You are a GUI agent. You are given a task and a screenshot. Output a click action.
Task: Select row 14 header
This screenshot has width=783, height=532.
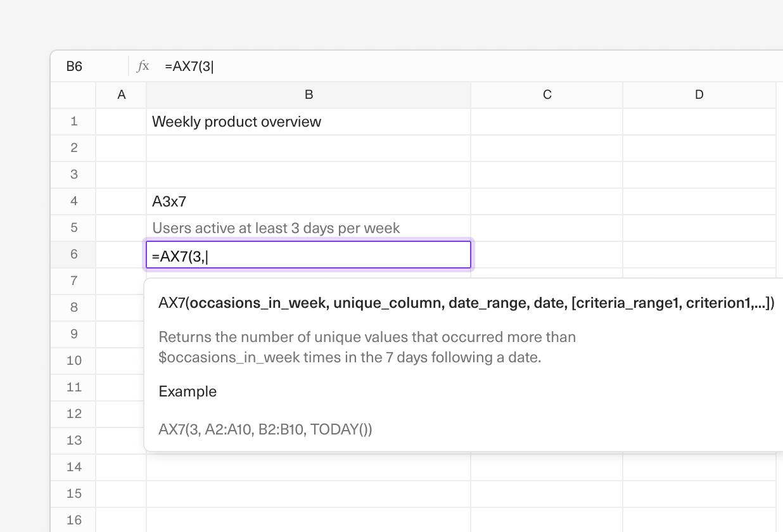pyautogui.click(x=74, y=467)
